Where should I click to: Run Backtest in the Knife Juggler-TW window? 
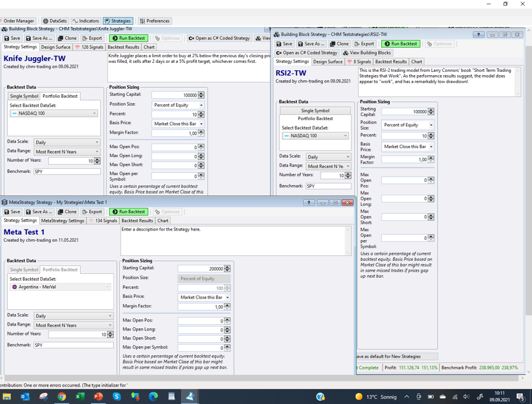coord(129,38)
